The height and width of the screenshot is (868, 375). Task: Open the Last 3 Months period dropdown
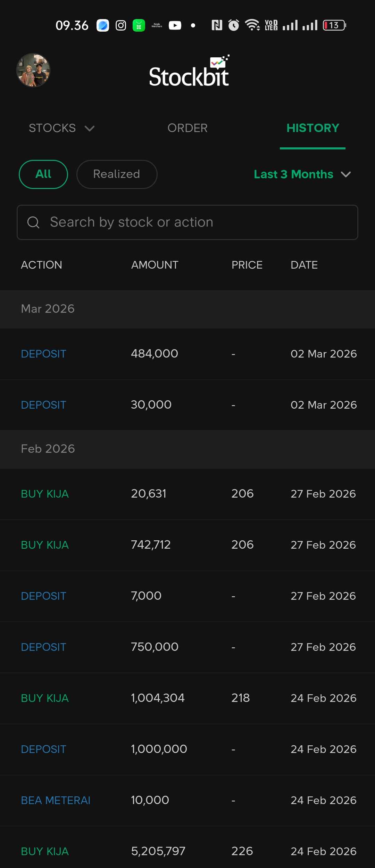[302, 174]
